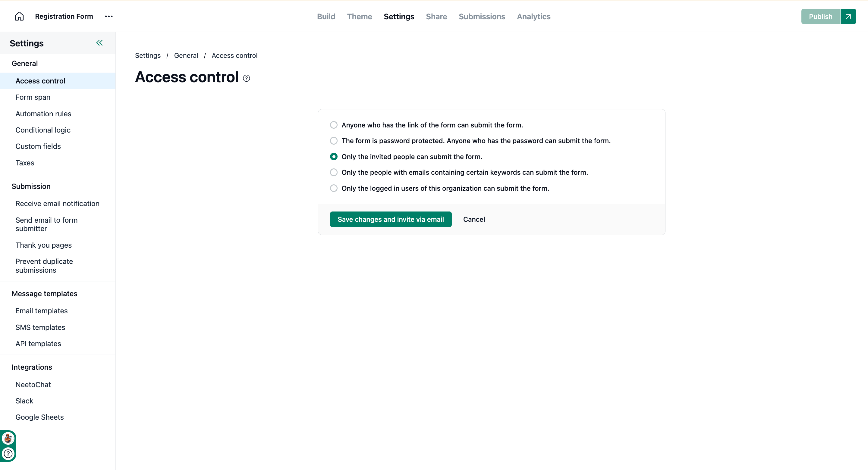Open the user avatar at bottom left
This screenshot has height=470, width=868.
coord(8,438)
